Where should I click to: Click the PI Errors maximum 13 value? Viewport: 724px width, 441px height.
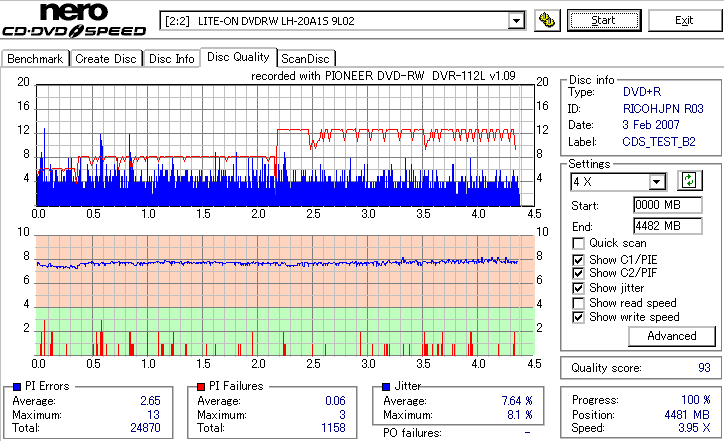tap(153, 415)
